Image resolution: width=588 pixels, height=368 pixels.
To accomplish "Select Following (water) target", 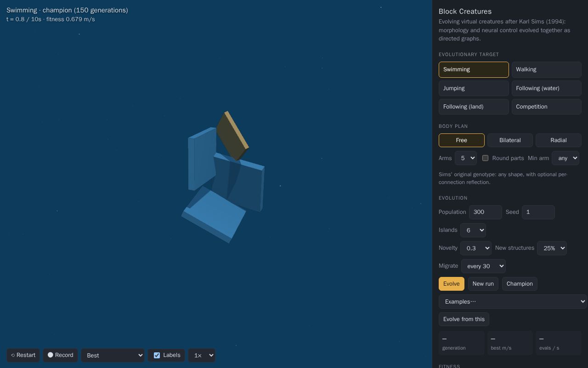I will point(546,88).
